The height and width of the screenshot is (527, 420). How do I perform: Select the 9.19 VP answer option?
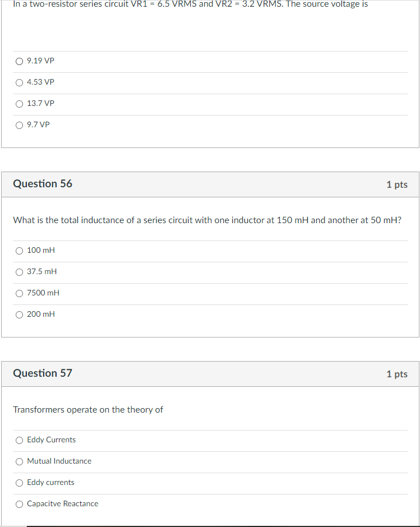coord(19,61)
